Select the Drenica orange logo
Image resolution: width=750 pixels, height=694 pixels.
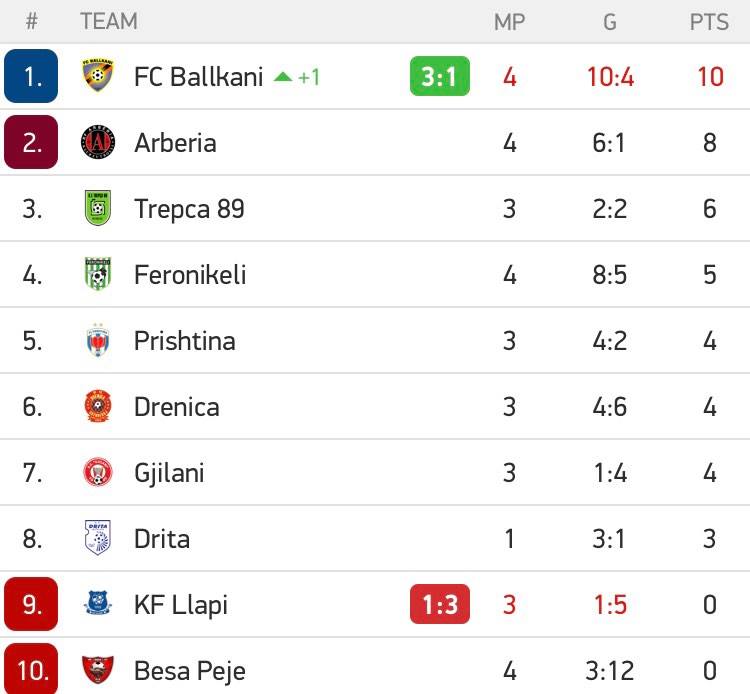pyautogui.click(x=98, y=406)
